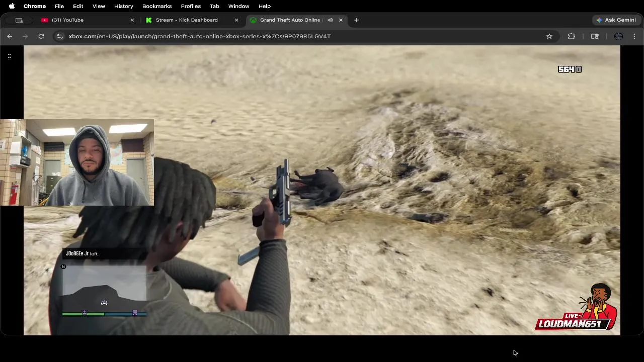Screen dimensions: 644x362
Task: Open the Apple menu
Action: [x=12, y=6]
